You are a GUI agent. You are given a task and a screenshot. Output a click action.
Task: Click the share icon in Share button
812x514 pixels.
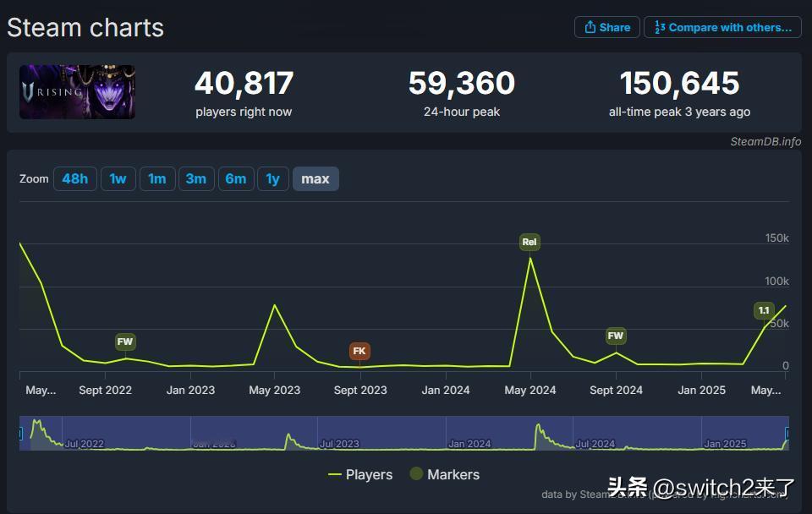pyautogui.click(x=590, y=27)
